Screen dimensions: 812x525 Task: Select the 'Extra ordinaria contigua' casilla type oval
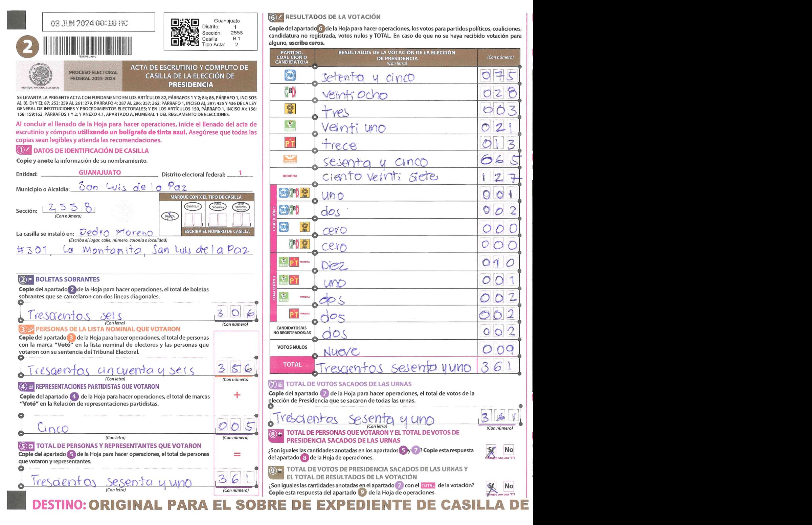point(241,207)
